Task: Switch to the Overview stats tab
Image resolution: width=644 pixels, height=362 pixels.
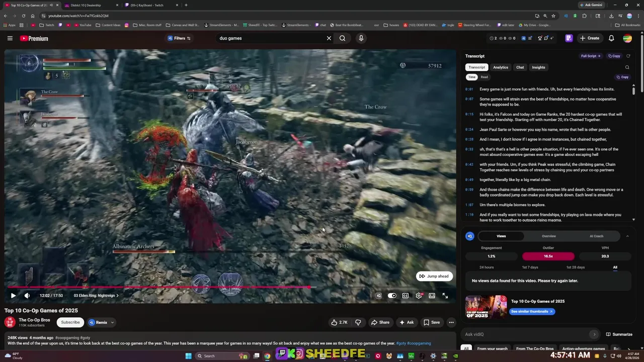Action: 548,236
